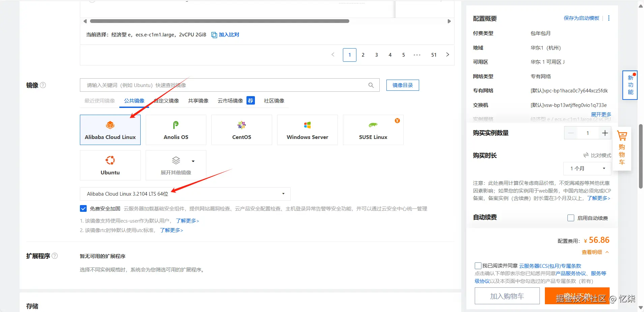Decrease purchase instance quantity
The width and height of the screenshot is (644, 312).
(x=571, y=133)
